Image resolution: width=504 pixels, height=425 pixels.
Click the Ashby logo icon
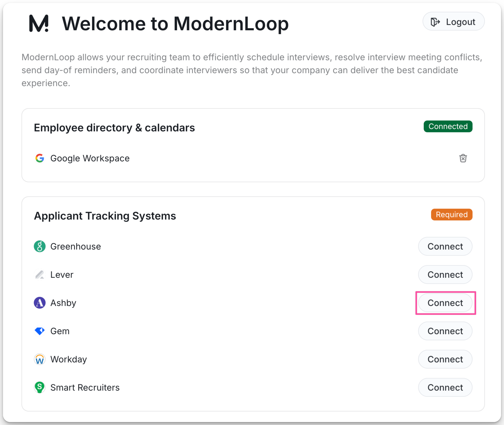[40, 303]
